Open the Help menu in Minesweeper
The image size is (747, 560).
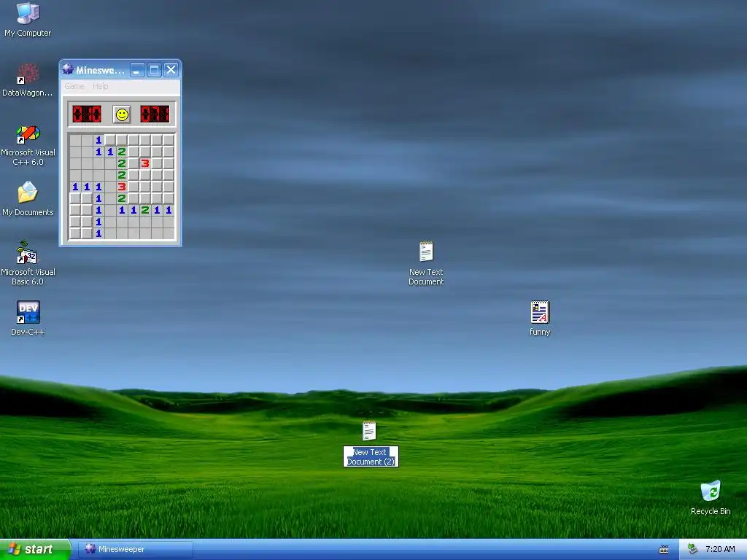click(100, 86)
